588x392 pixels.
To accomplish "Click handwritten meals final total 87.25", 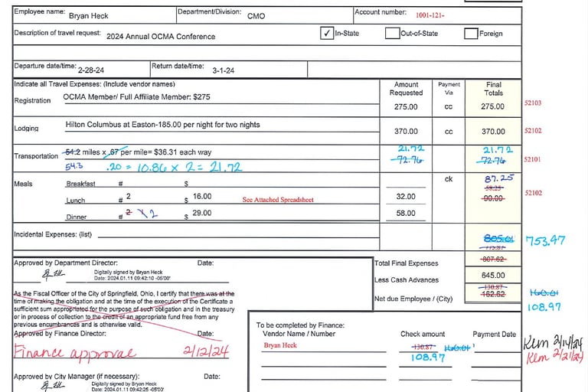I will tap(498, 178).
